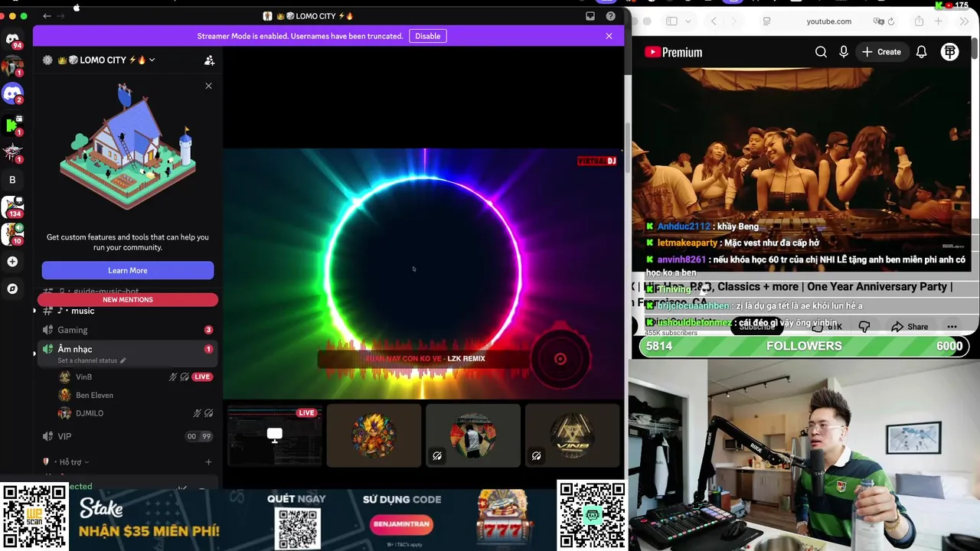Share the YouTube video
This screenshot has width=980, height=551.
909,327
